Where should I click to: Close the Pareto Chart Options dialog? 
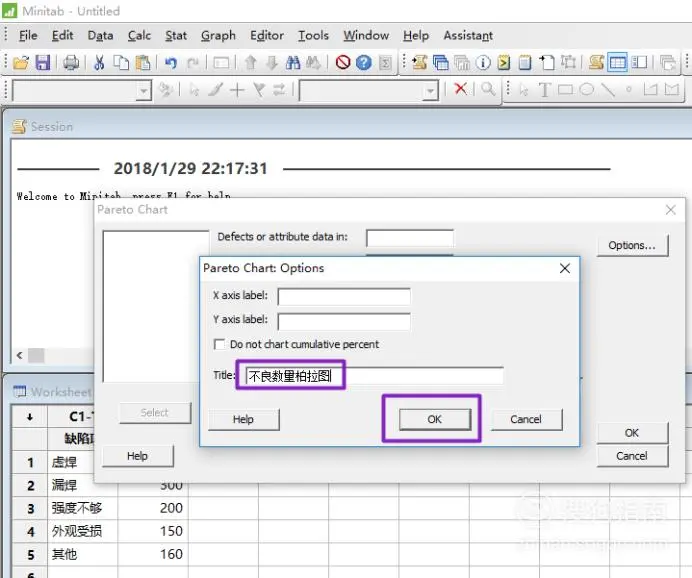565,268
